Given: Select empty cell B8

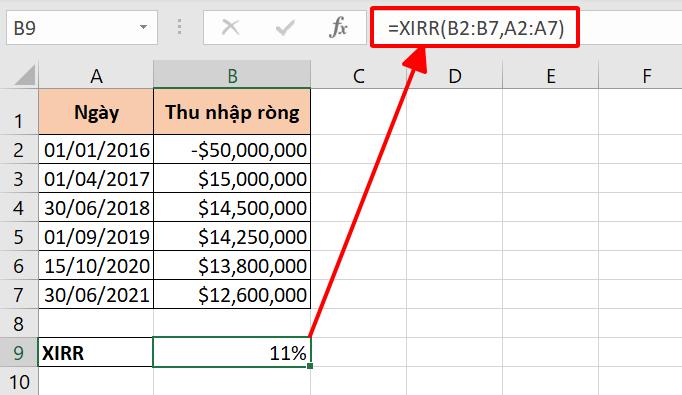Looking at the screenshot, I should point(232,323).
